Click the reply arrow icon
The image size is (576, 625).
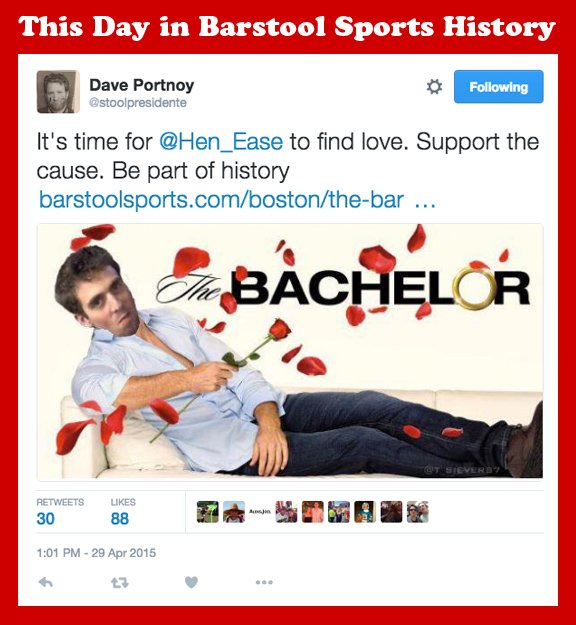pos(46,582)
